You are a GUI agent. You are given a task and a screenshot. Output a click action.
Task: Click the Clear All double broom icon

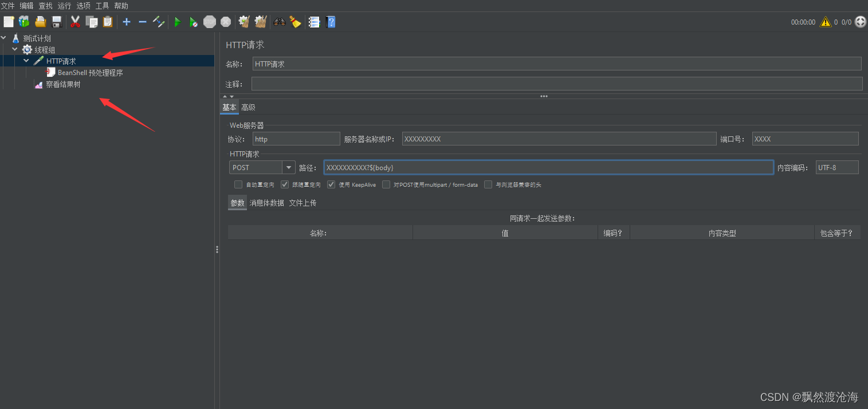coord(261,22)
